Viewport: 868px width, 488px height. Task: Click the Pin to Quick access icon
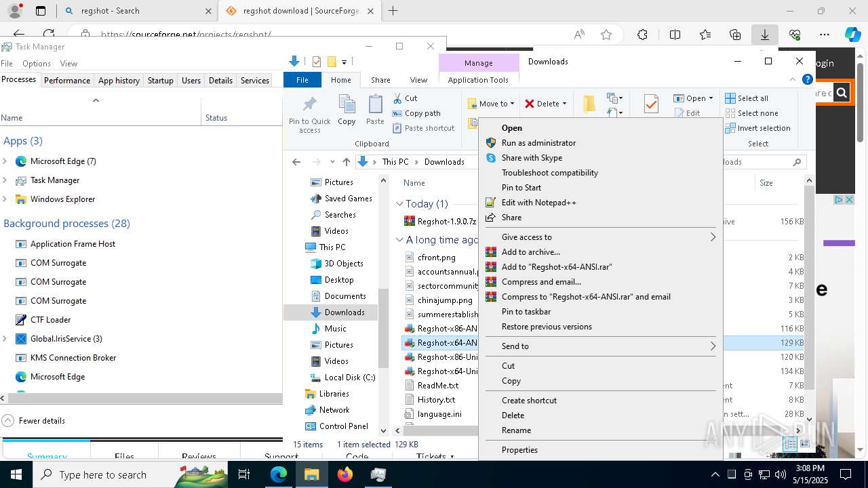tap(309, 114)
